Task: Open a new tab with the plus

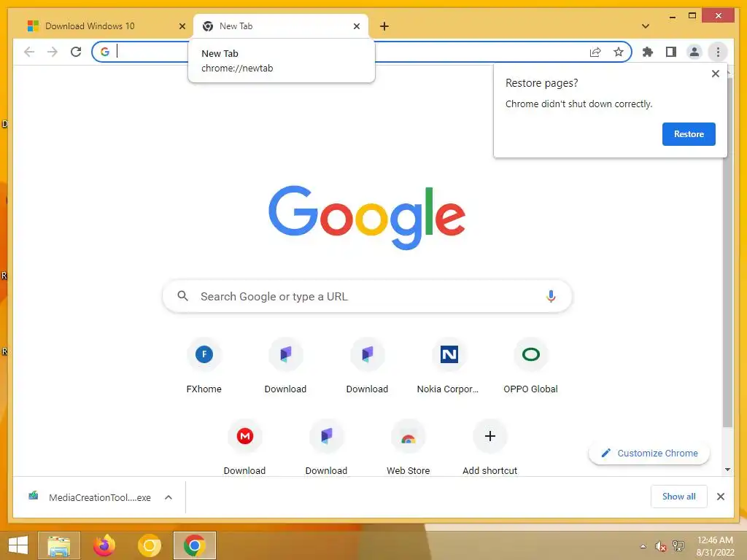Action: [x=384, y=26]
